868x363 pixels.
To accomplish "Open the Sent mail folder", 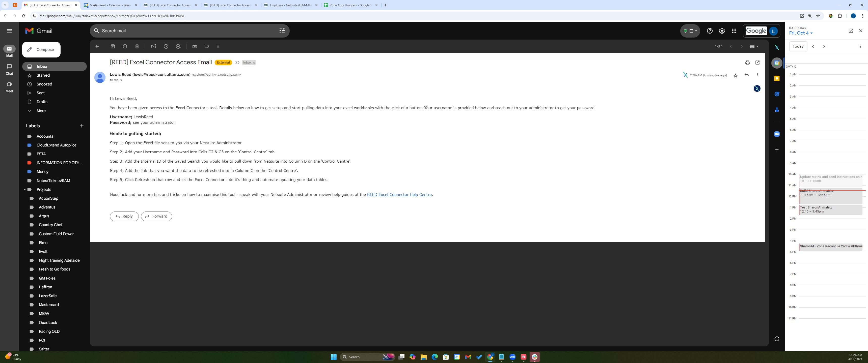I will click(x=40, y=93).
